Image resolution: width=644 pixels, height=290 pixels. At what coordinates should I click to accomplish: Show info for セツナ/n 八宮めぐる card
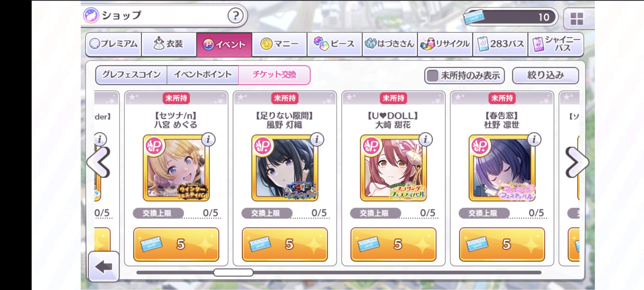point(208,140)
